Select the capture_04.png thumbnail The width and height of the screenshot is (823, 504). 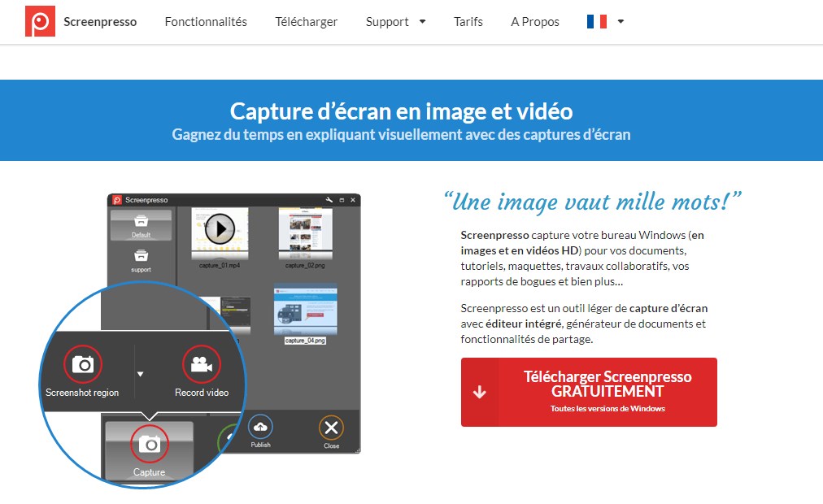pyautogui.click(x=306, y=310)
